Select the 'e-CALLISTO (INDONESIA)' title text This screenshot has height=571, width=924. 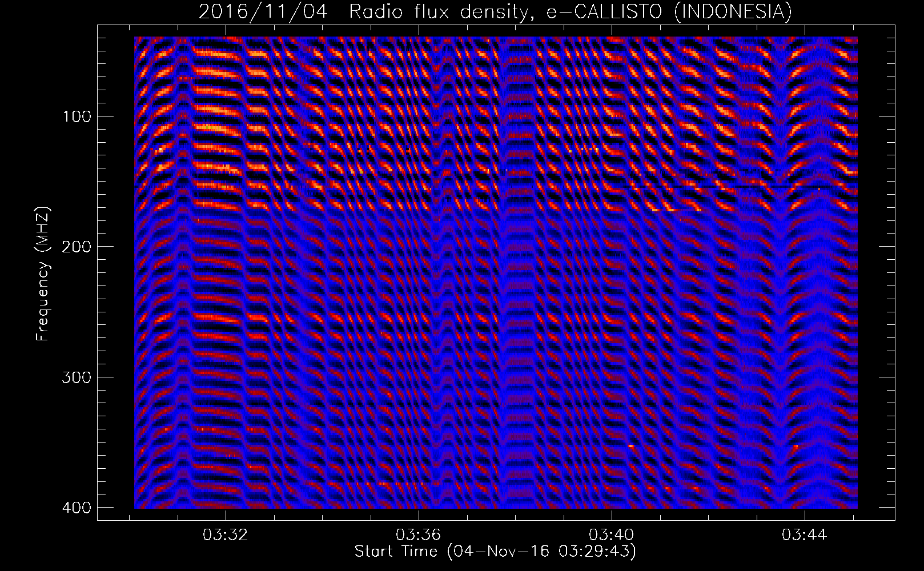(669, 11)
